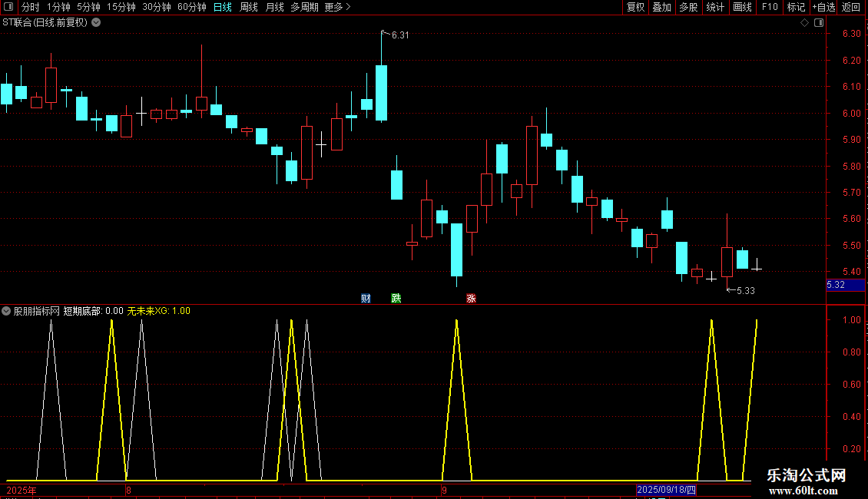
Task: Click the 9 month marker on time axis
Action: 444,490
